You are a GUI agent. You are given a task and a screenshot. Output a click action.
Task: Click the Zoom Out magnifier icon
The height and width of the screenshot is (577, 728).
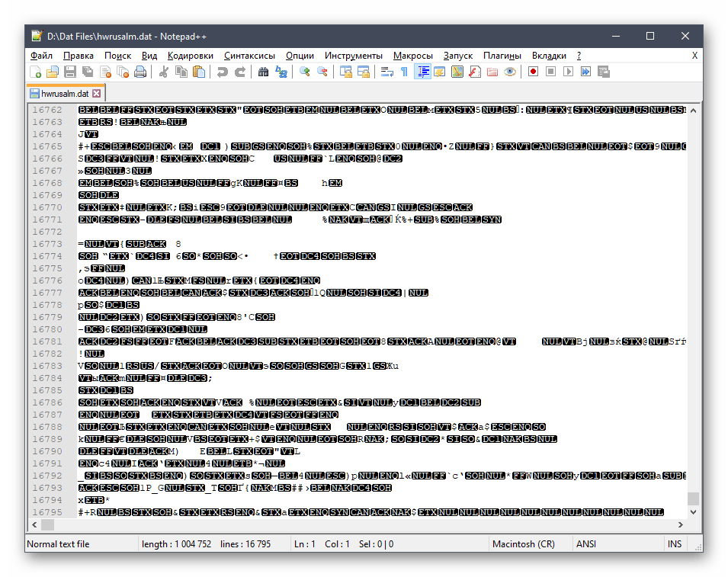click(322, 72)
